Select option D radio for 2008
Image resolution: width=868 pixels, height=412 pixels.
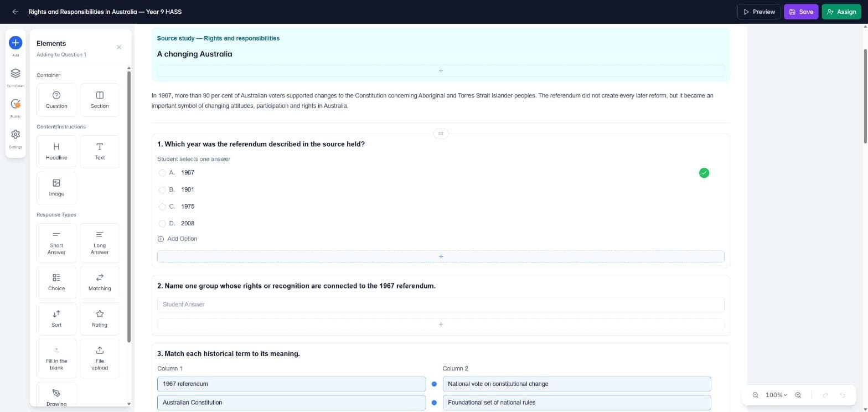pyautogui.click(x=162, y=224)
